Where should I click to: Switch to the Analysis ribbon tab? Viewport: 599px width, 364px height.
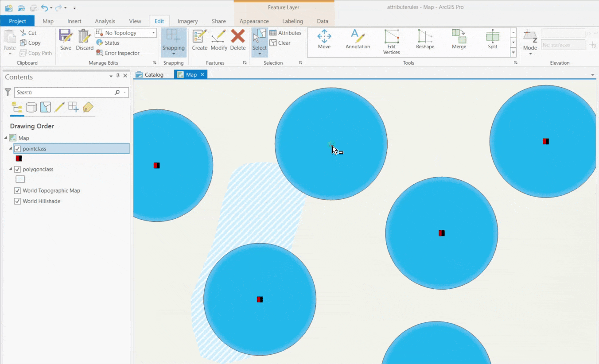[105, 21]
